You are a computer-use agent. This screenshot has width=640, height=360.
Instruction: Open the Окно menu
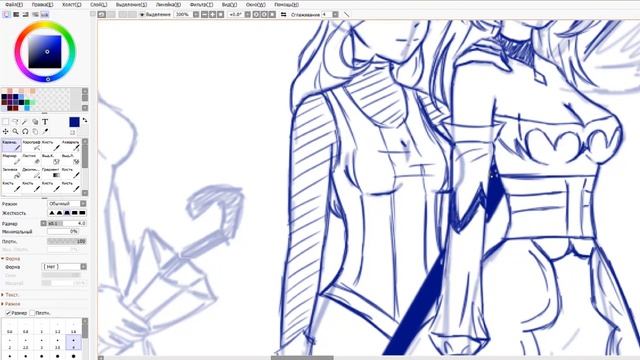256,4
